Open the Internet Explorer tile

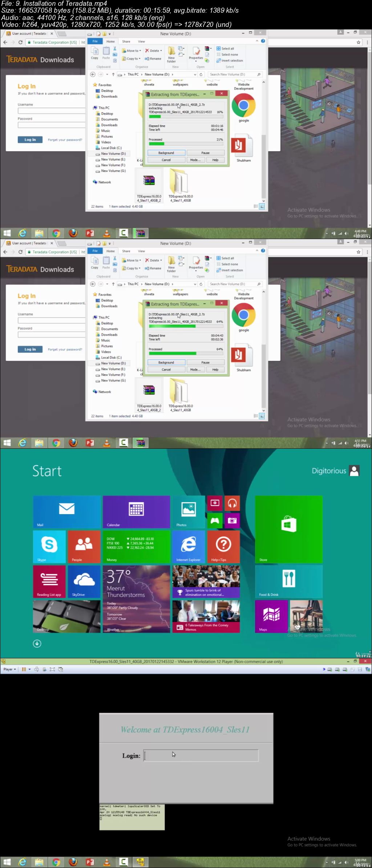coord(189,546)
